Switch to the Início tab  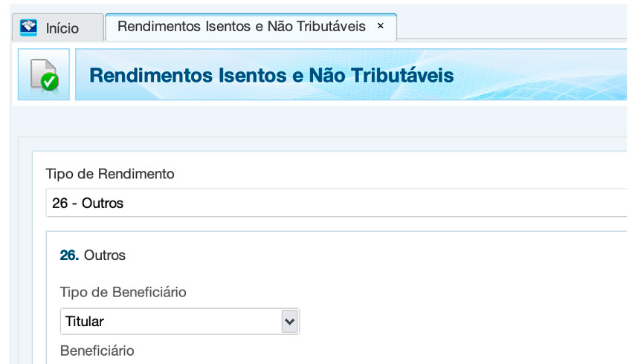pos(62,29)
